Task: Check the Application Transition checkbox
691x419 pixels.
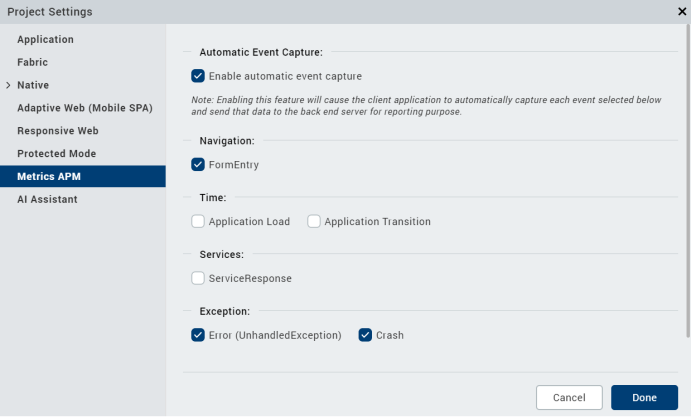Action: [314, 221]
